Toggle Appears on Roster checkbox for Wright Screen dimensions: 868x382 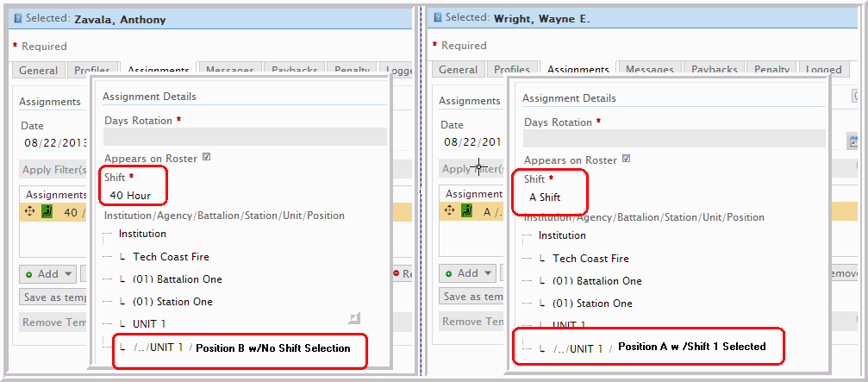626,159
